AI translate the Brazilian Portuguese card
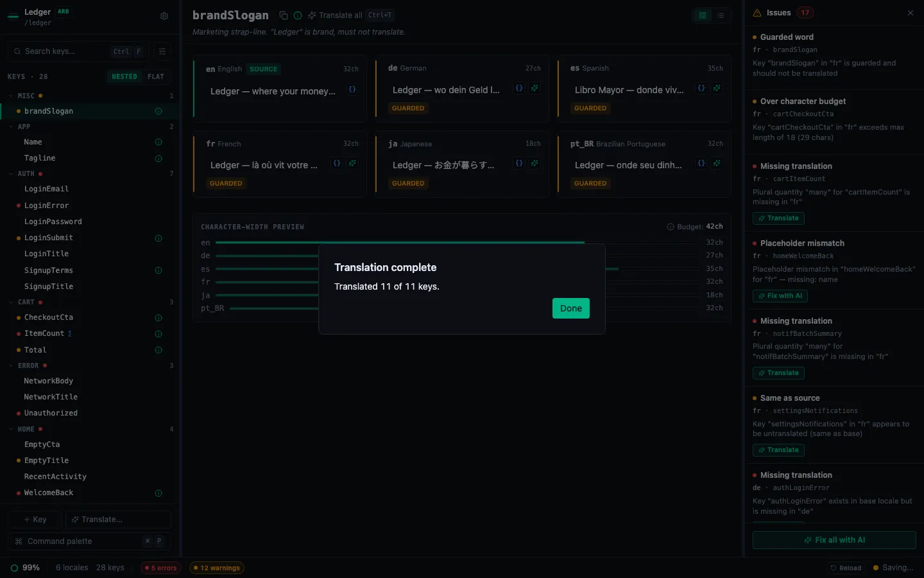The height and width of the screenshot is (578, 924). pyautogui.click(x=717, y=163)
